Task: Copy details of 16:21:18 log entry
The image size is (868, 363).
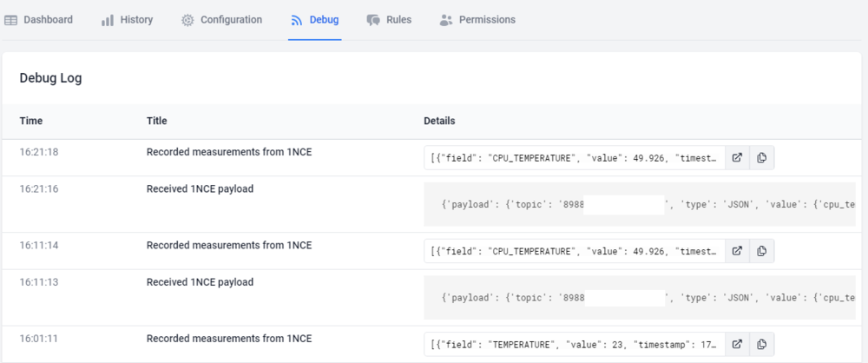Action: click(x=761, y=157)
